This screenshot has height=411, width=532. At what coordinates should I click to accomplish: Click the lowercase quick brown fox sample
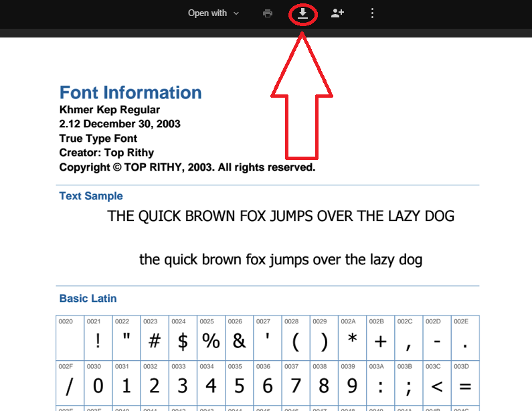coord(281,260)
